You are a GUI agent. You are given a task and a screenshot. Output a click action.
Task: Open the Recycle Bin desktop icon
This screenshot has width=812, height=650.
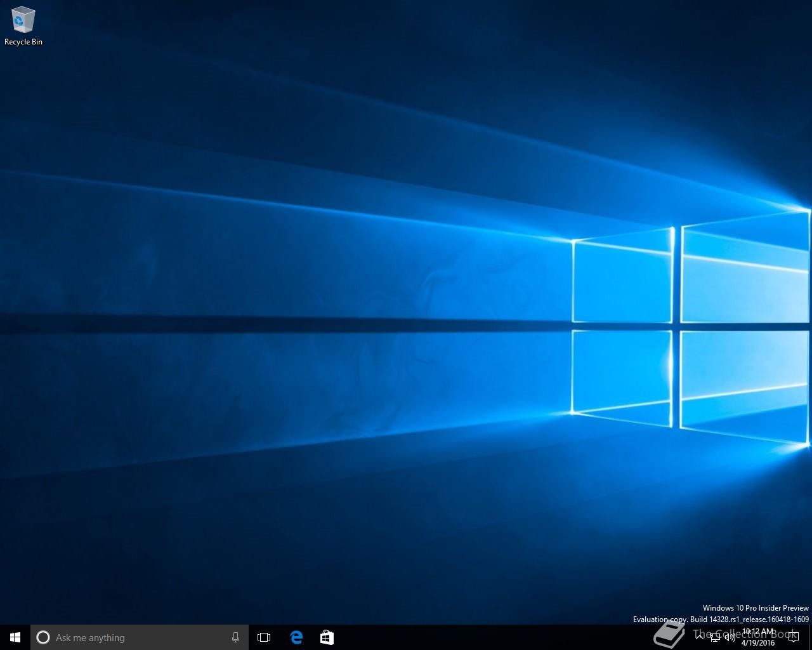tap(23, 26)
